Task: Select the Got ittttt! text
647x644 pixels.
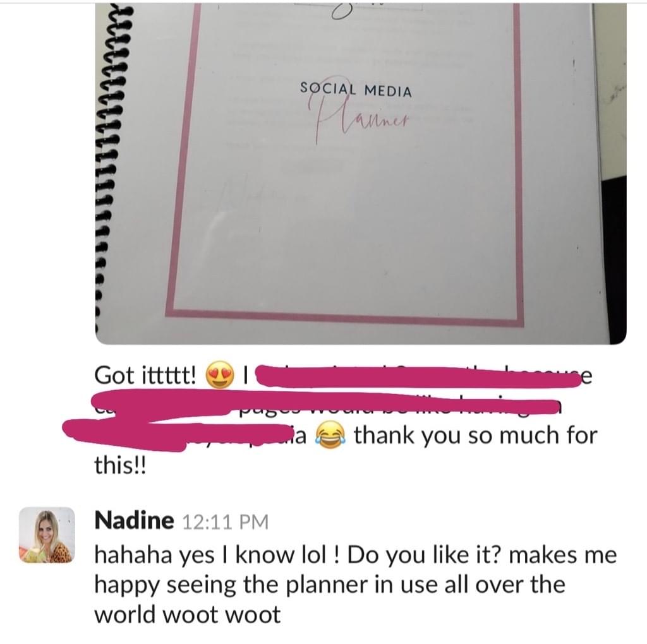Action: click(x=146, y=375)
